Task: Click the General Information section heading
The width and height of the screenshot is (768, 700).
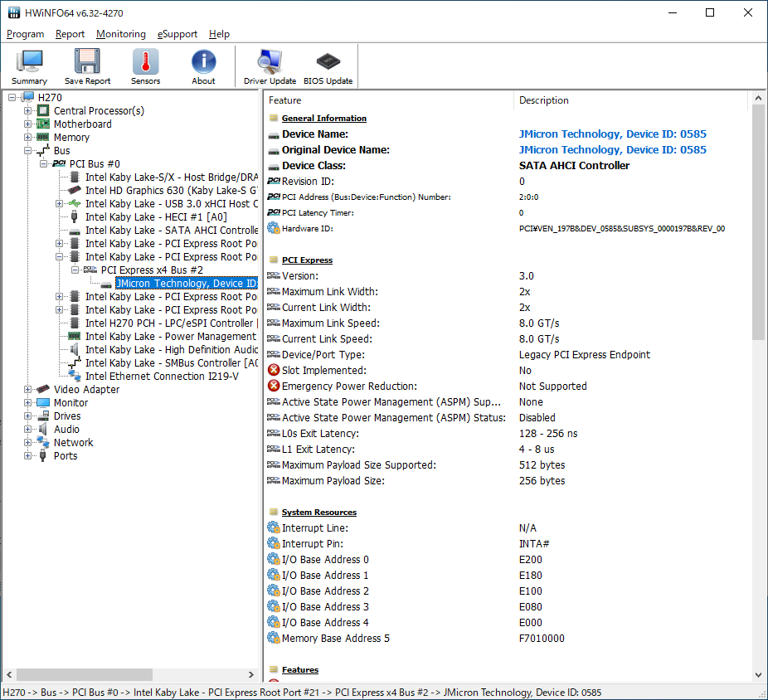Action: (x=323, y=118)
